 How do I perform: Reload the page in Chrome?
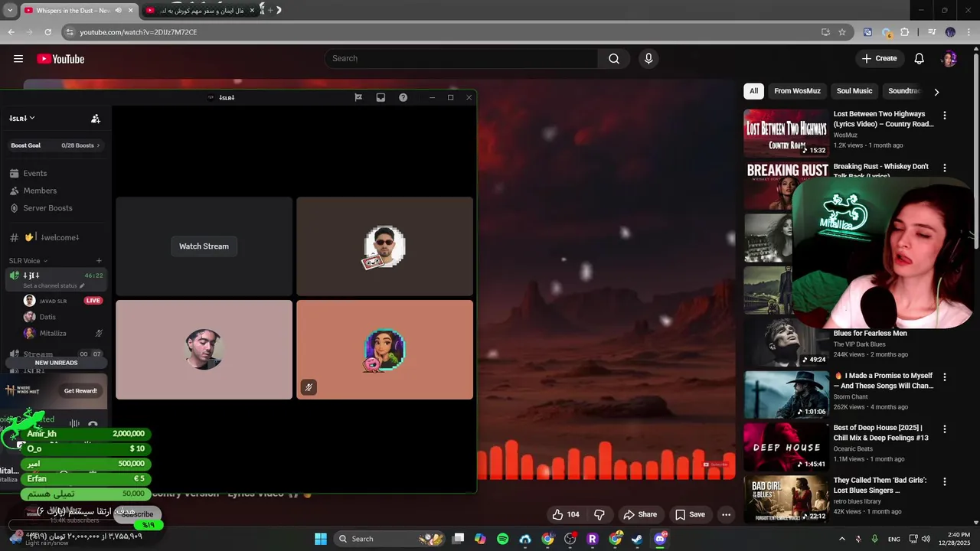(x=47, y=32)
